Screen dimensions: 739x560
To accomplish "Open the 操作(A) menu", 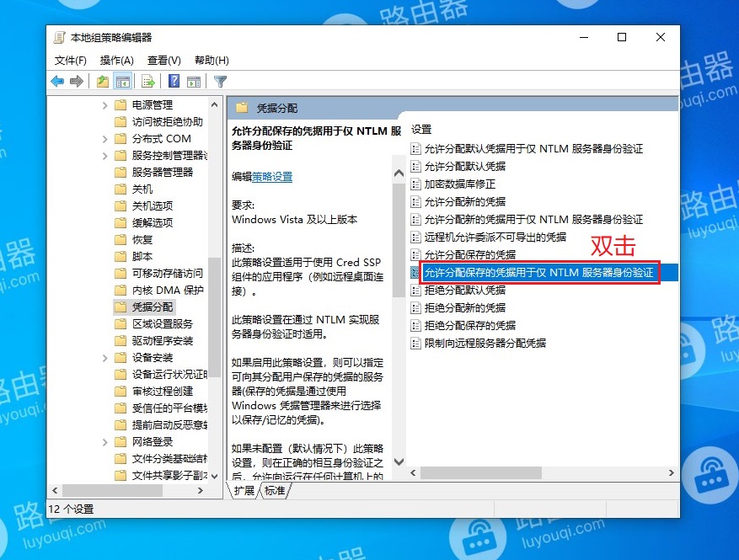I will point(117,61).
